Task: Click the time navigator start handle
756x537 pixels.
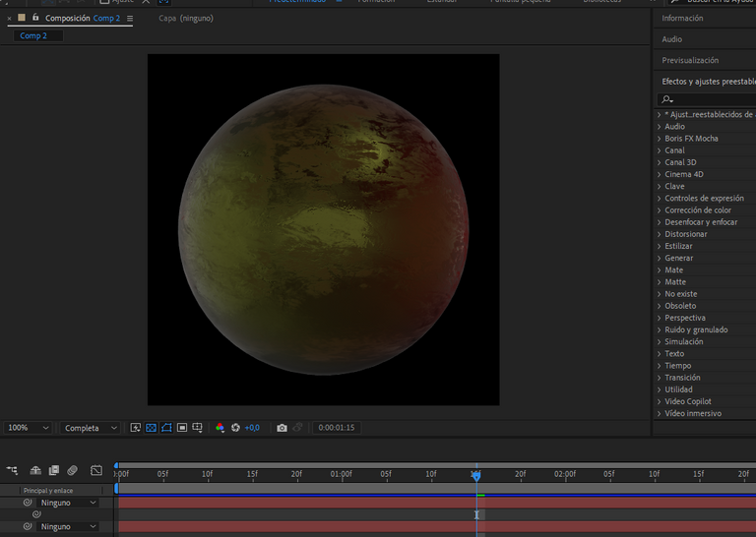Action: 116,465
